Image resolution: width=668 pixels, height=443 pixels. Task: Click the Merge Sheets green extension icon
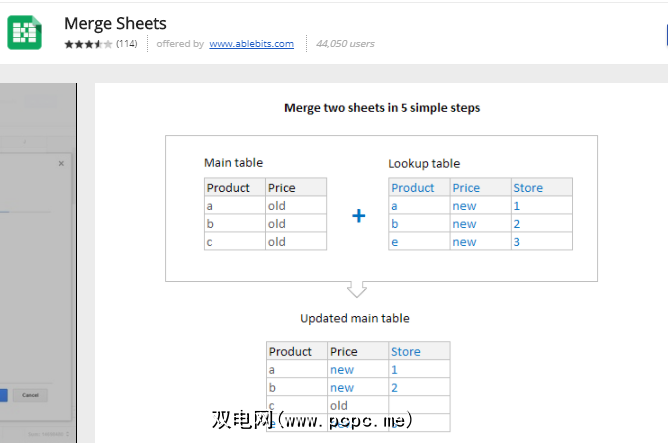pos(23,32)
